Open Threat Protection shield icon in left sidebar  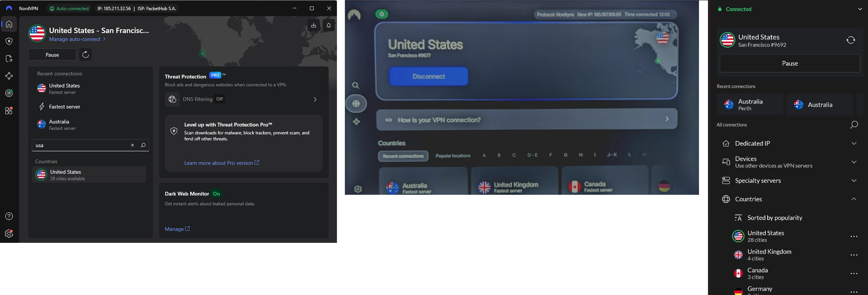tap(9, 41)
